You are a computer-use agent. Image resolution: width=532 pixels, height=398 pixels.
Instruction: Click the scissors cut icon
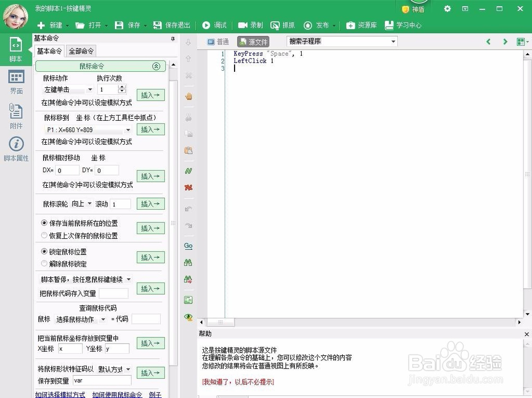point(188,118)
